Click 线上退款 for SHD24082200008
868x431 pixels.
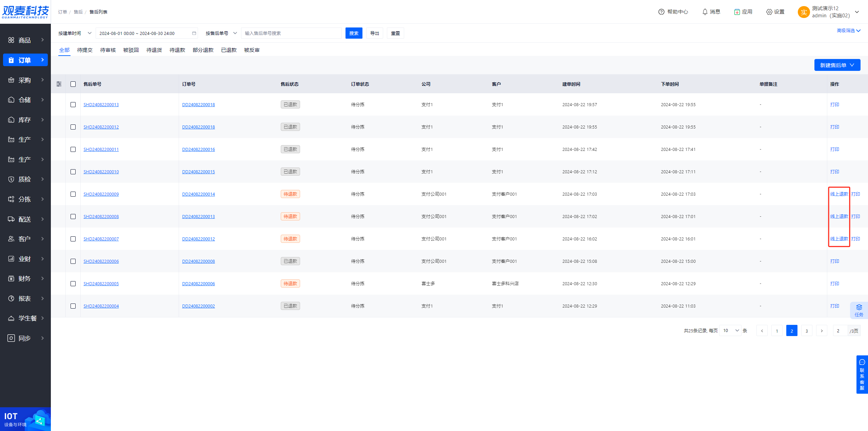[x=839, y=216]
